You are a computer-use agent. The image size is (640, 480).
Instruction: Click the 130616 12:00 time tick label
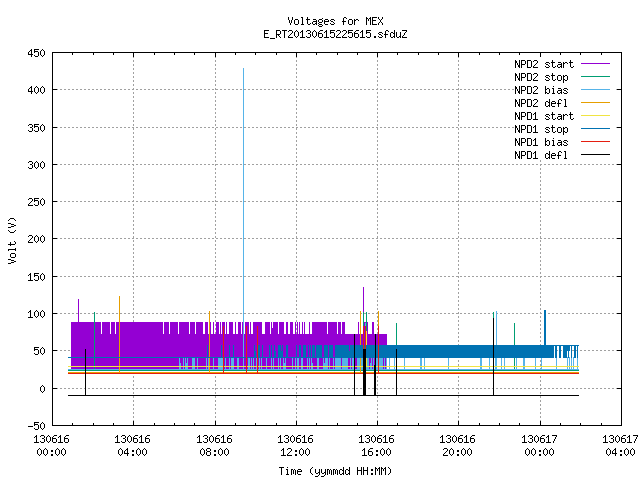pos(295,446)
